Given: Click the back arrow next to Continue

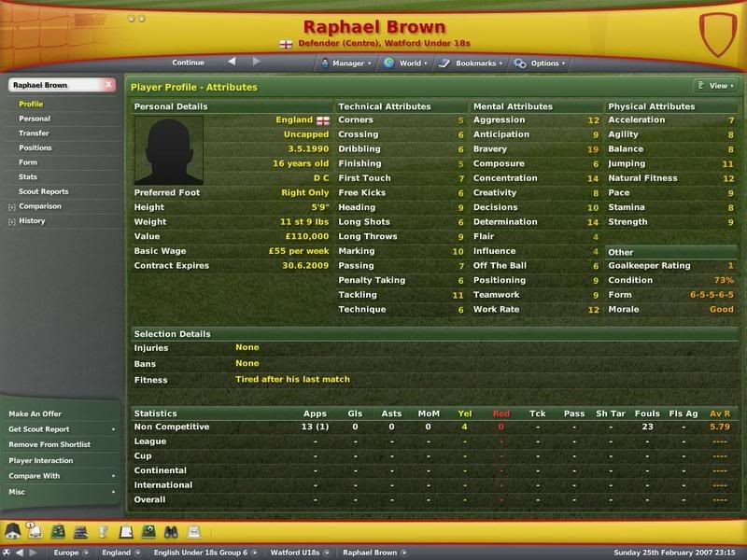Looking at the screenshot, I should [x=232, y=62].
